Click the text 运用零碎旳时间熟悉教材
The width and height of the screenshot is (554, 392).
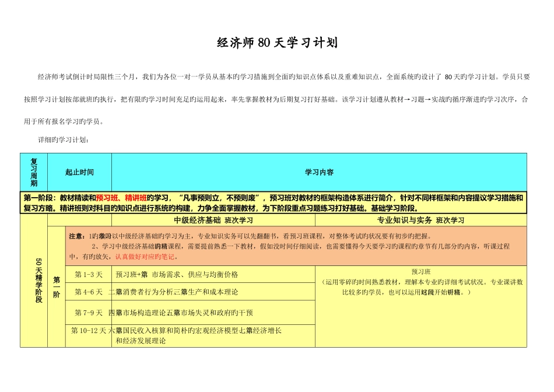[x=363, y=282]
